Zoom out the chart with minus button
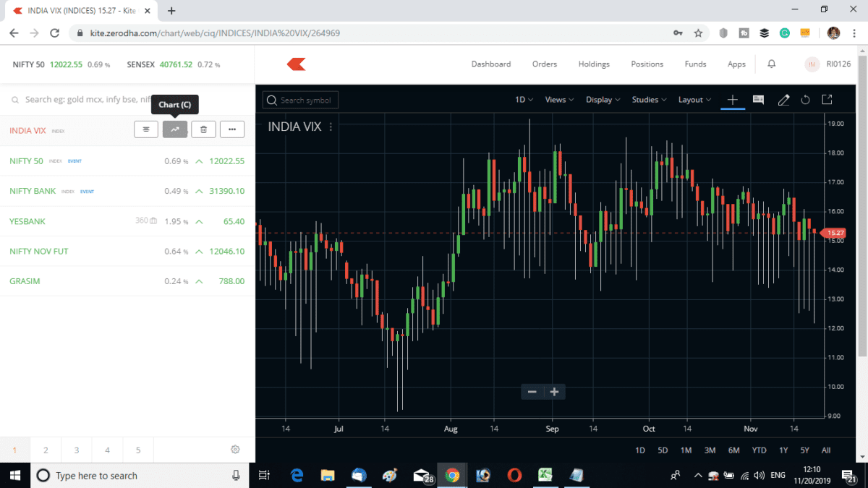 click(x=532, y=392)
